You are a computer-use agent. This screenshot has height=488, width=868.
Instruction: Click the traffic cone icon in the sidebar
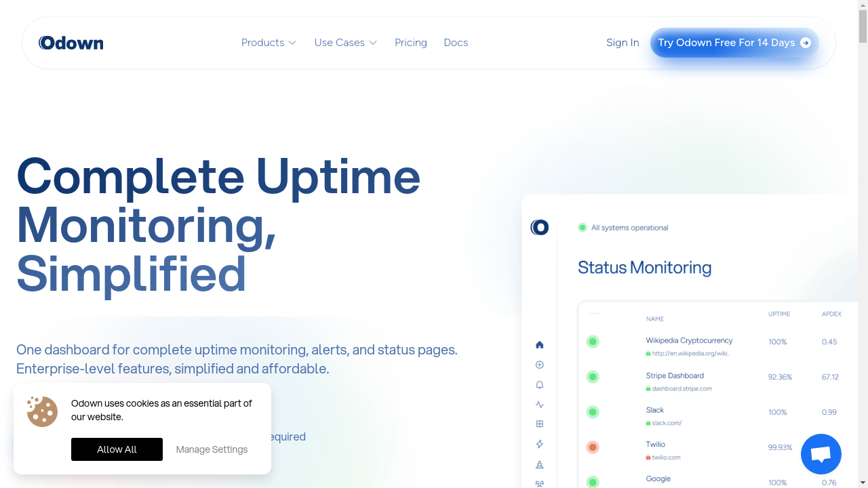[540, 465]
